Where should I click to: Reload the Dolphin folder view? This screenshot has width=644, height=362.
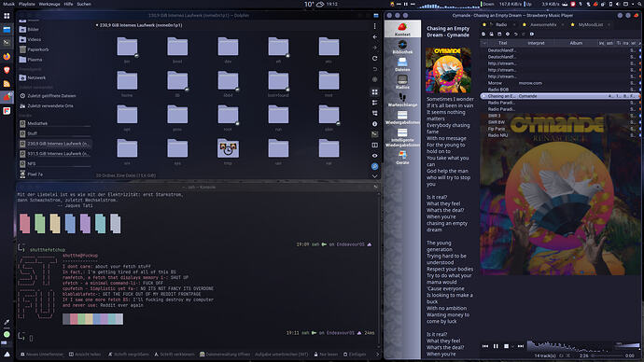point(374,58)
